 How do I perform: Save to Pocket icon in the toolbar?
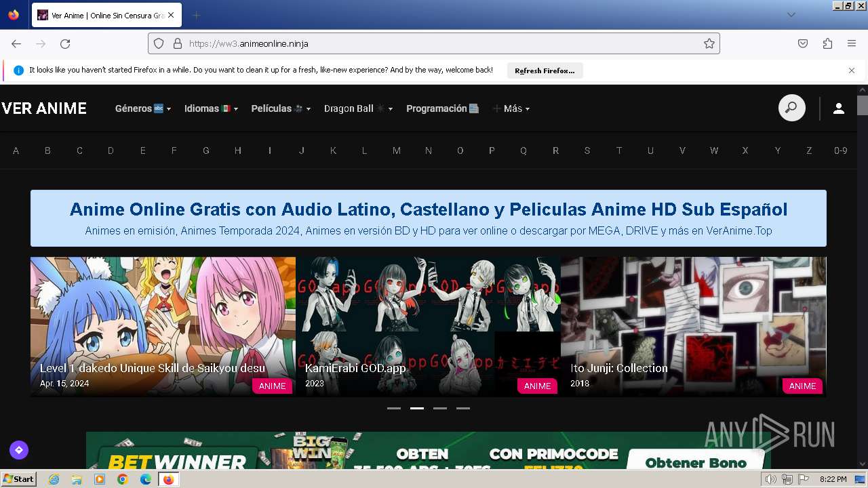tap(803, 43)
